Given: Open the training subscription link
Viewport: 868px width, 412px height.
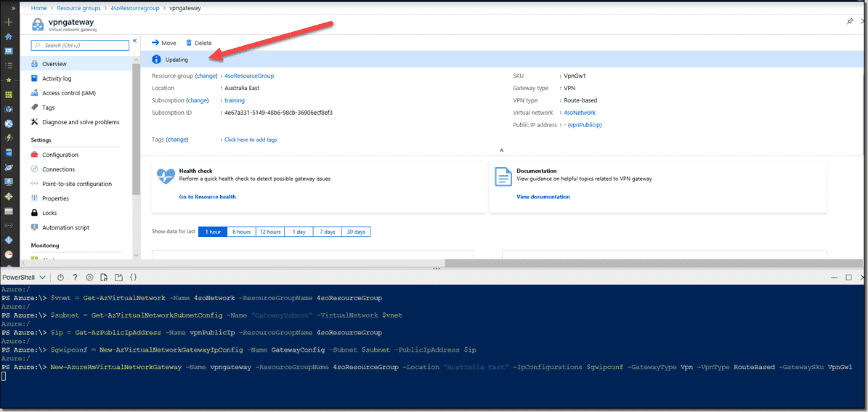Looking at the screenshot, I should pyautogui.click(x=235, y=100).
